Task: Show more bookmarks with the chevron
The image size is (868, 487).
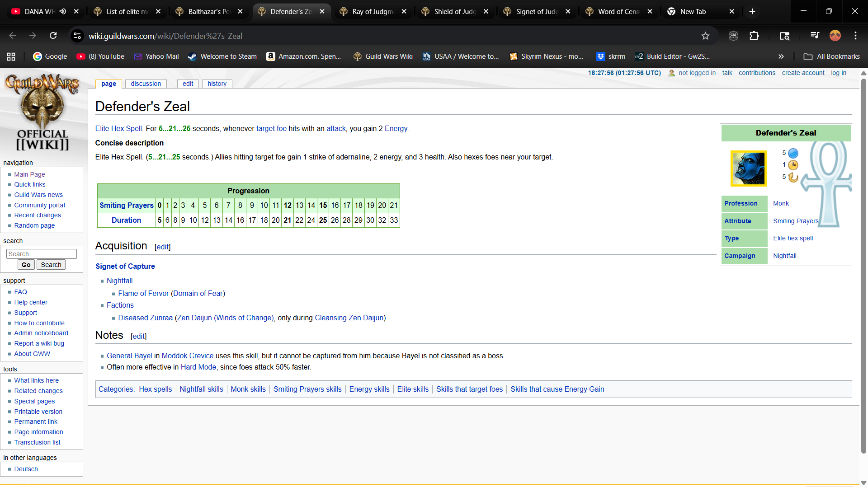Action: point(781,56)
